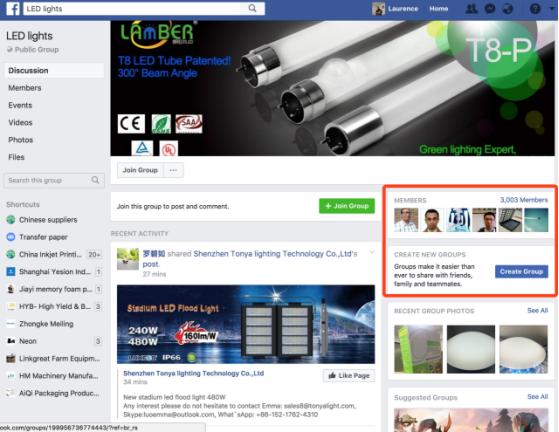Click first member photo thumbnail
The height and width of the screenshot is (432, 559).
(406, 220)
